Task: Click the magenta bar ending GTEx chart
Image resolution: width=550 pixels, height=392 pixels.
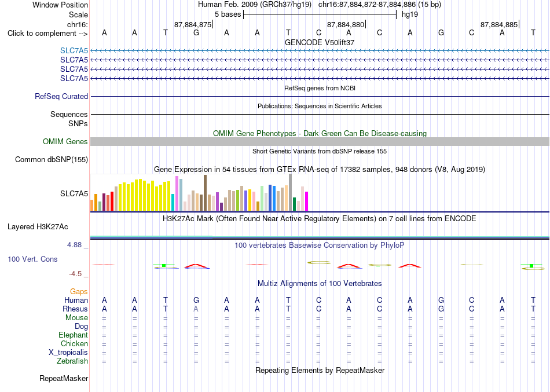Action: click(x=307, y=201)
